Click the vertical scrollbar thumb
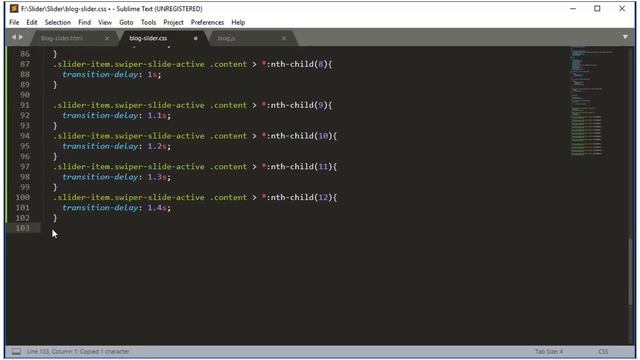Viewport: 640px width, 360px height. (631, 271)
